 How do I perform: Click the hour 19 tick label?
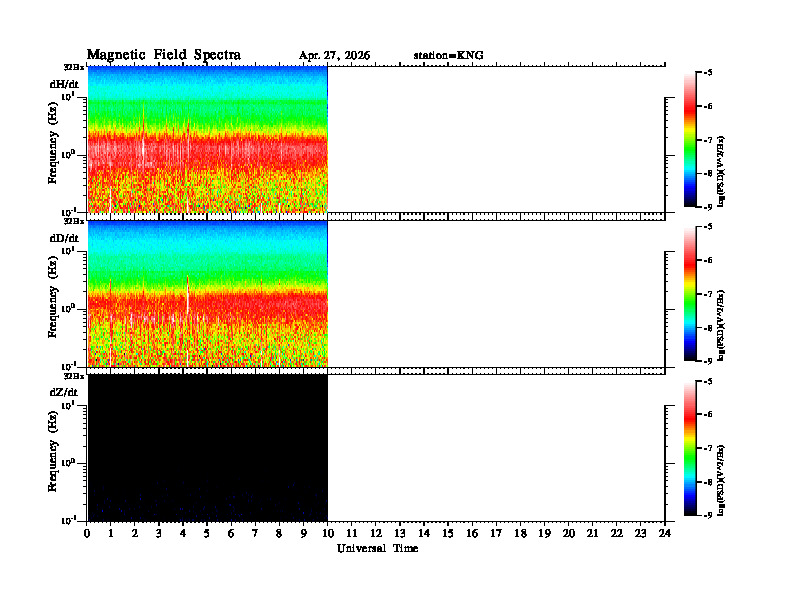544,534
